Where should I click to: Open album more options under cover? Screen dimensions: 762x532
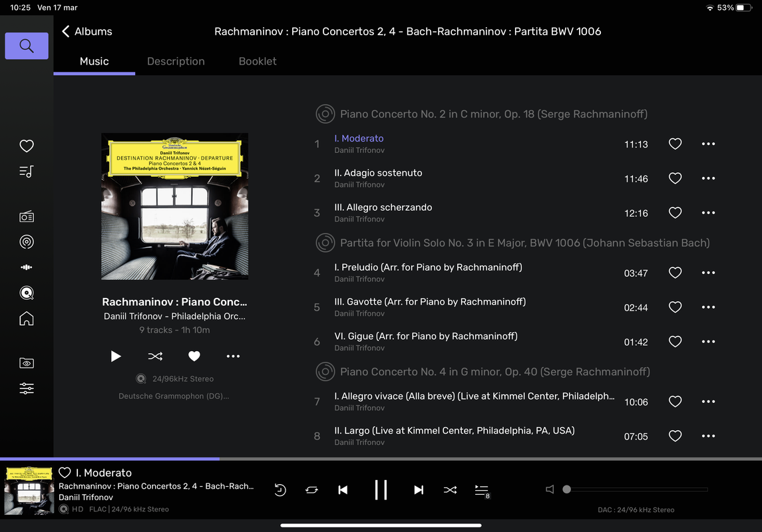point(234,356)
